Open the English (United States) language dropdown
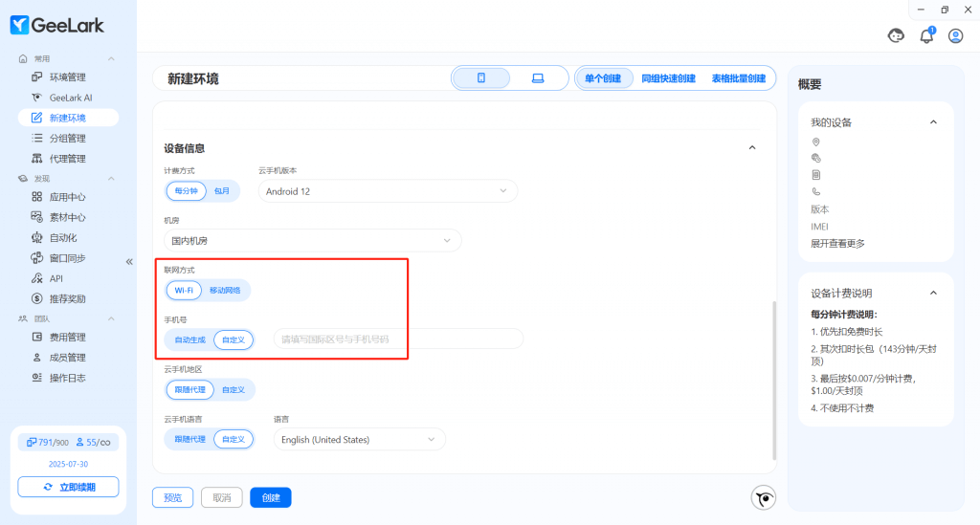The image size is (980, 525). [x=359, y=440]
